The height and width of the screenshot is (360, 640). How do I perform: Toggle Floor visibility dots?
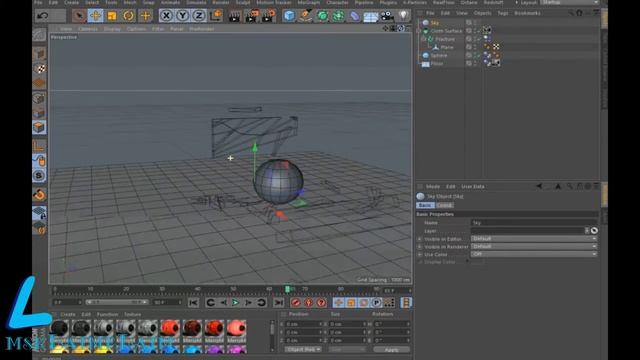[x=475, y=64]
